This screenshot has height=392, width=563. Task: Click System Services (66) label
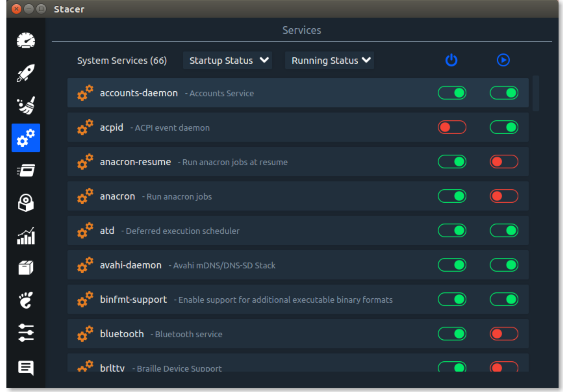coord(122,61)
